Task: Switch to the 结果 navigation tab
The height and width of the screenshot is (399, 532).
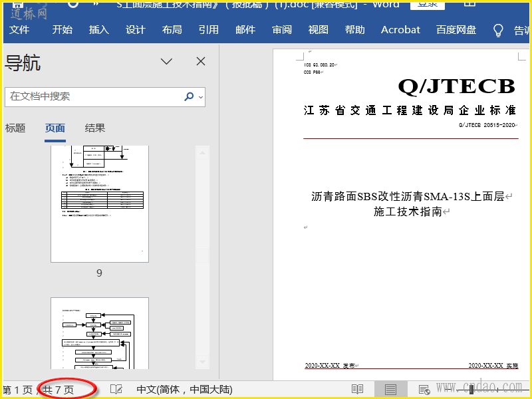Action: click(x=95, y=128)
